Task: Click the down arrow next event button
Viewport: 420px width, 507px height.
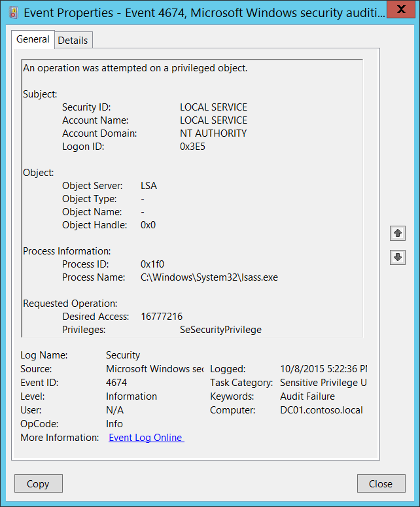Action: coord(397,257)
